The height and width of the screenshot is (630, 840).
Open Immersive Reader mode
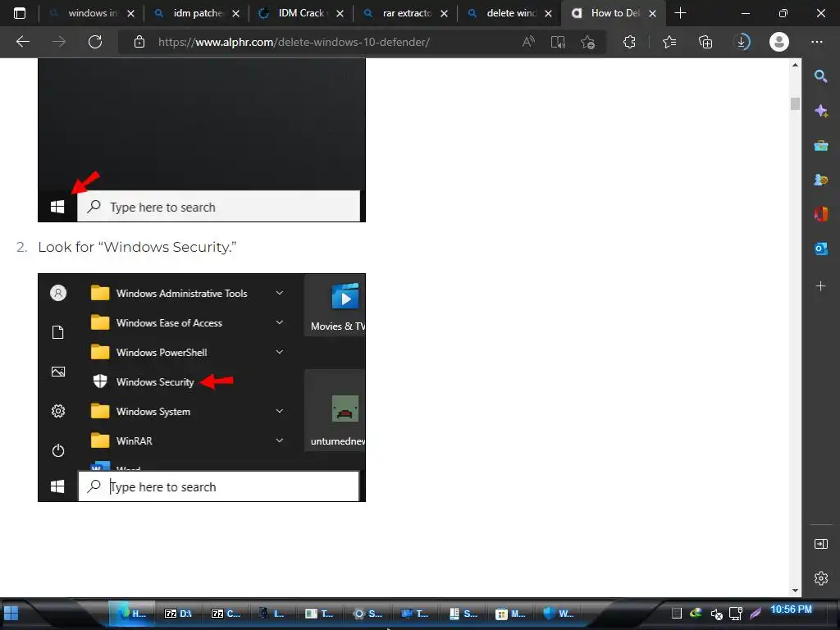click(x=558, y=42)
